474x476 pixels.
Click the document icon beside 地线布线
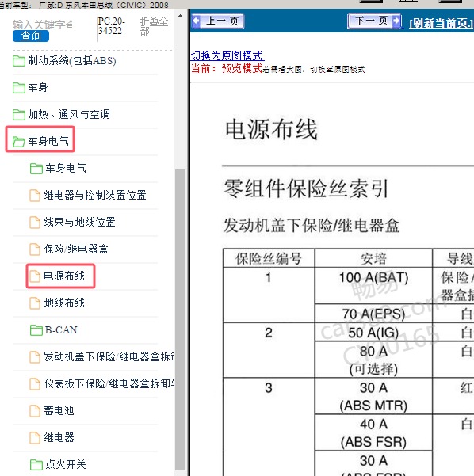[35, 303]
